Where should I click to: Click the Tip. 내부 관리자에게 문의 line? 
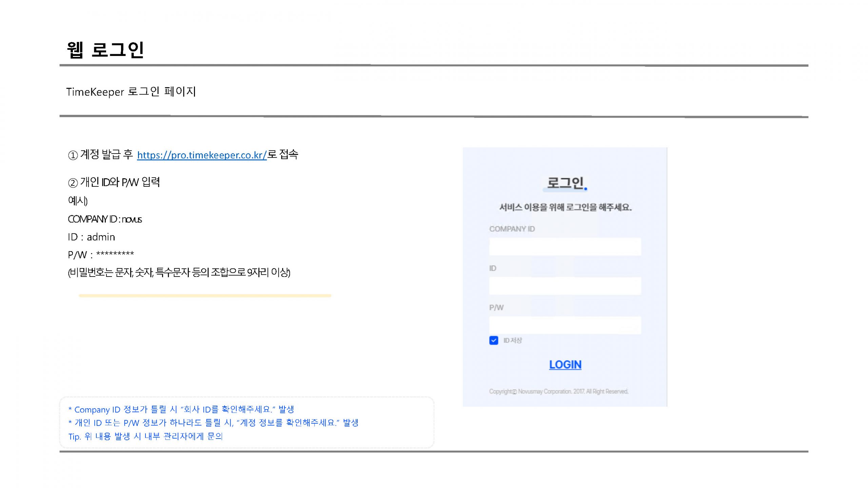[145, 436]
